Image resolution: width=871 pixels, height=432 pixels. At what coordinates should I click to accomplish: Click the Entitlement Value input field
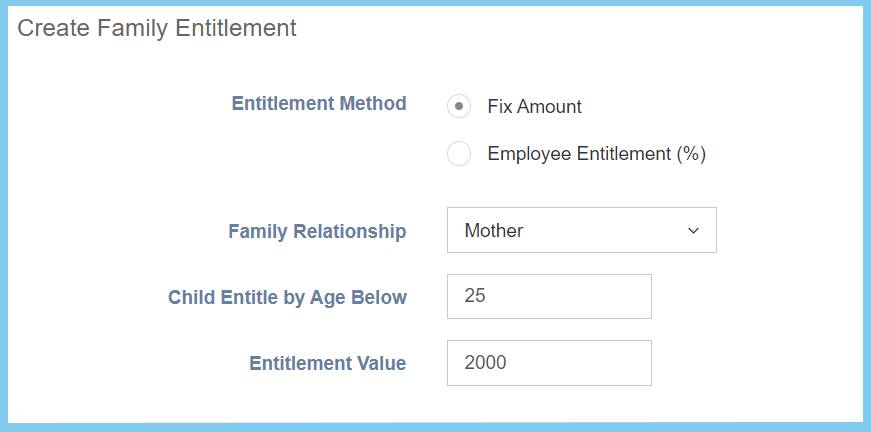(549, 363)
